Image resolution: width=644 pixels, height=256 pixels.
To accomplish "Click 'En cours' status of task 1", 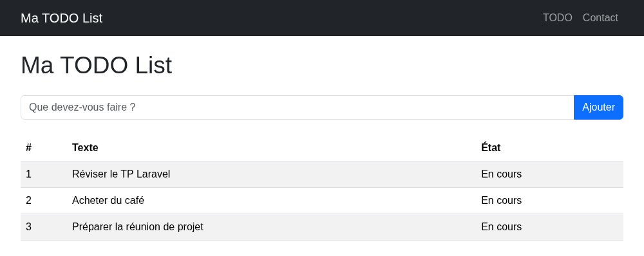I will click(502, 174).
